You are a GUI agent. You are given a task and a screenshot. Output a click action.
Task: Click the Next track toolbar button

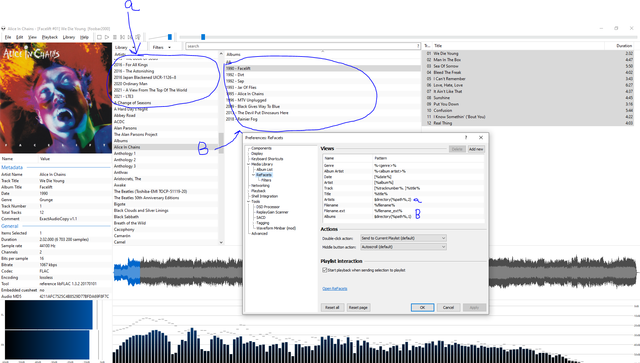[130, 37]
